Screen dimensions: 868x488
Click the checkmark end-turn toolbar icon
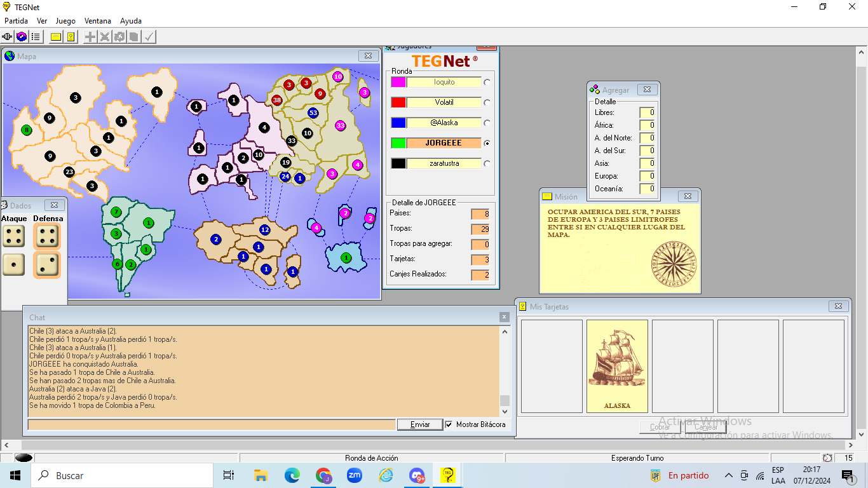[149, 37]
